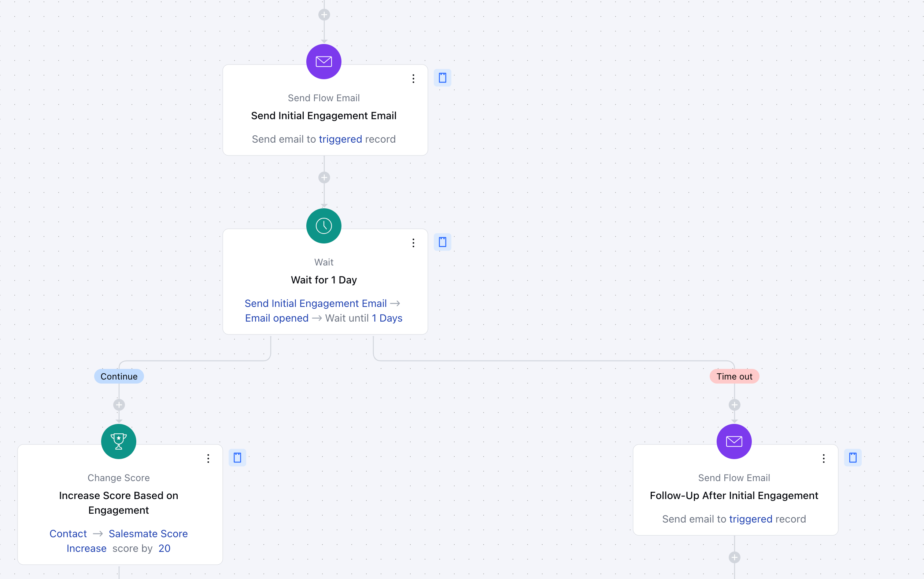Click Salesmate Score link in Change Score
This screenshot has height=579, width=924.
[x=148, y=534]
